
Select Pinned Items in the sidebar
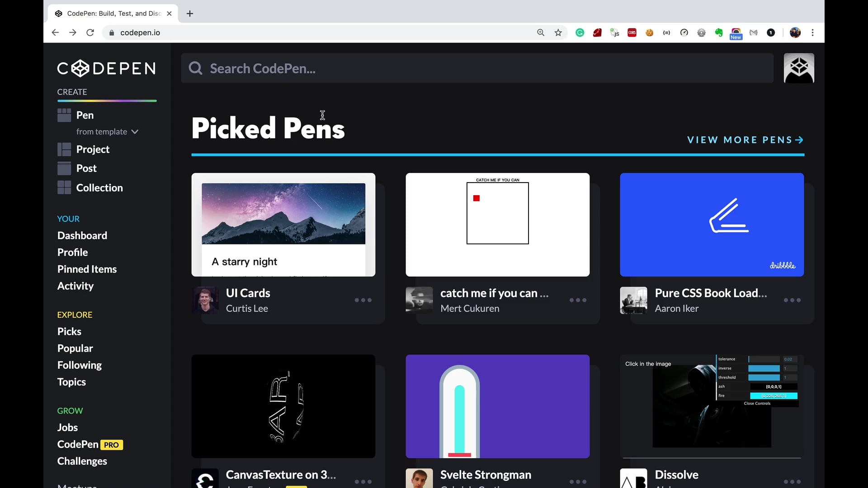87,269
